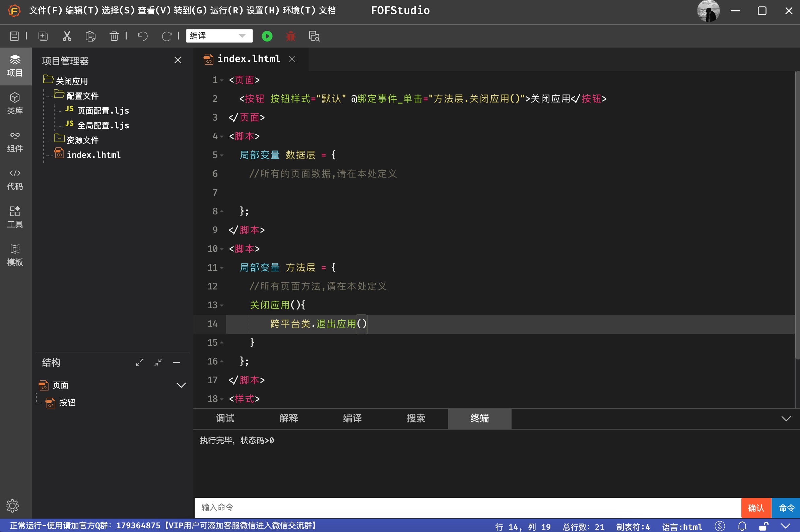The height and width of the screenshot is (532, 800).
Task: Switch to the 编译 output tab
Action: [x=352, y=418]
